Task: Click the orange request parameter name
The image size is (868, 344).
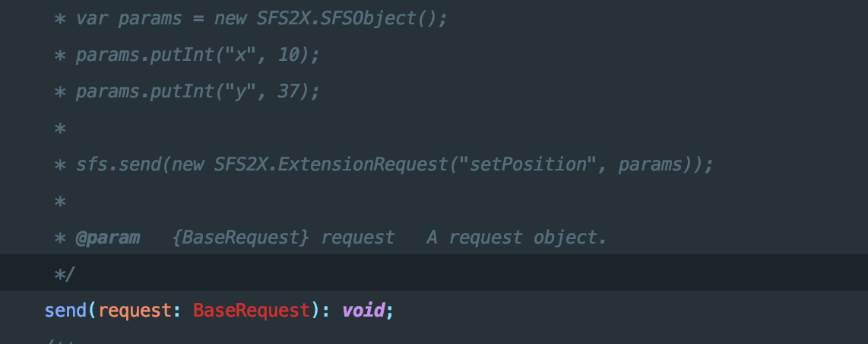Action: (135, 311)
